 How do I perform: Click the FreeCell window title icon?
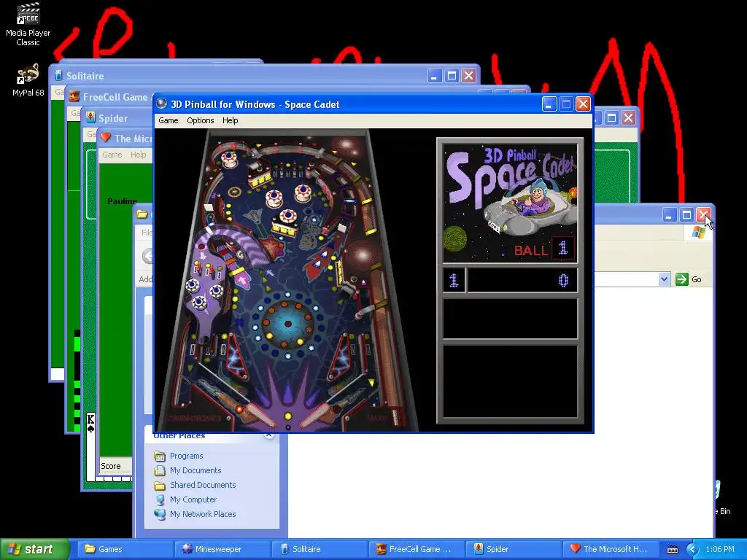point(74,97)
